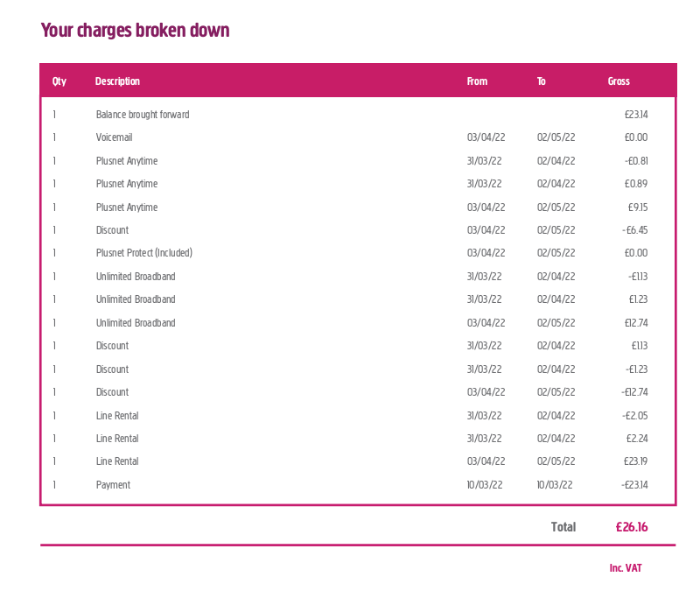Click the £9.15 Plusnet Anytime amount
This screenshot has height=605, width=700.
(x=638, y=208)
